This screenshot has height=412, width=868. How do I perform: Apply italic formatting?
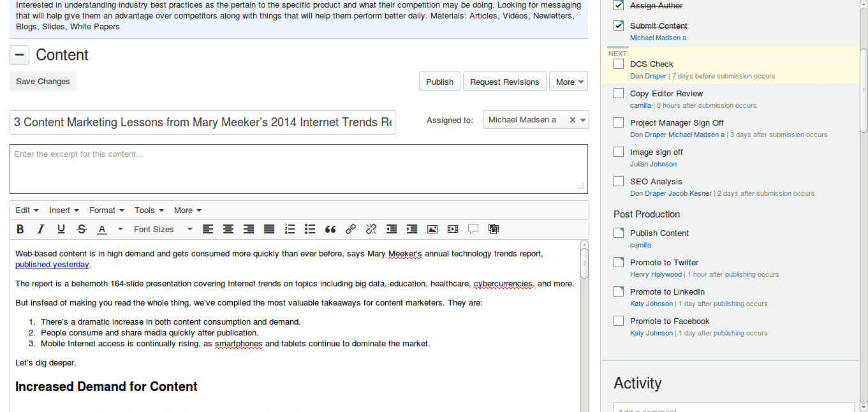pos(41,229)
